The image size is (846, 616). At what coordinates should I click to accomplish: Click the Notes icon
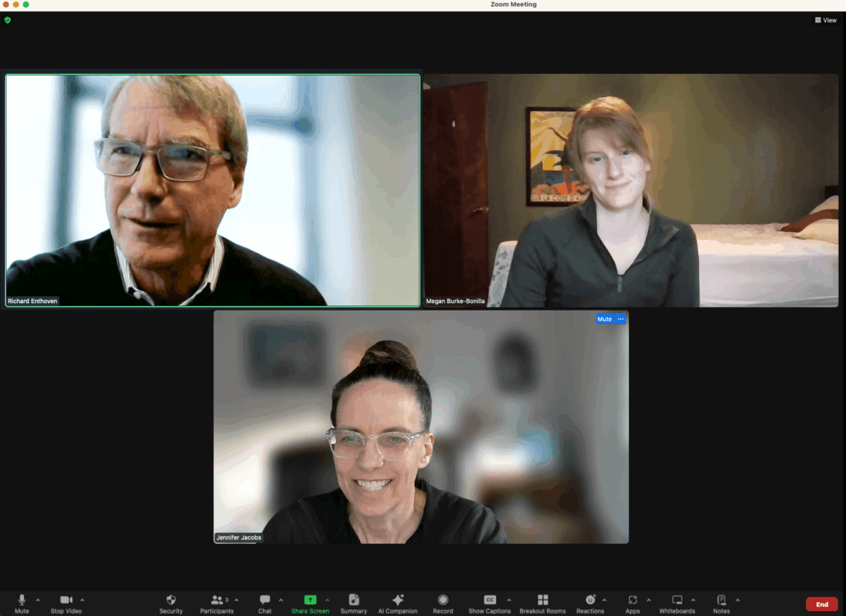coord(721,601)
